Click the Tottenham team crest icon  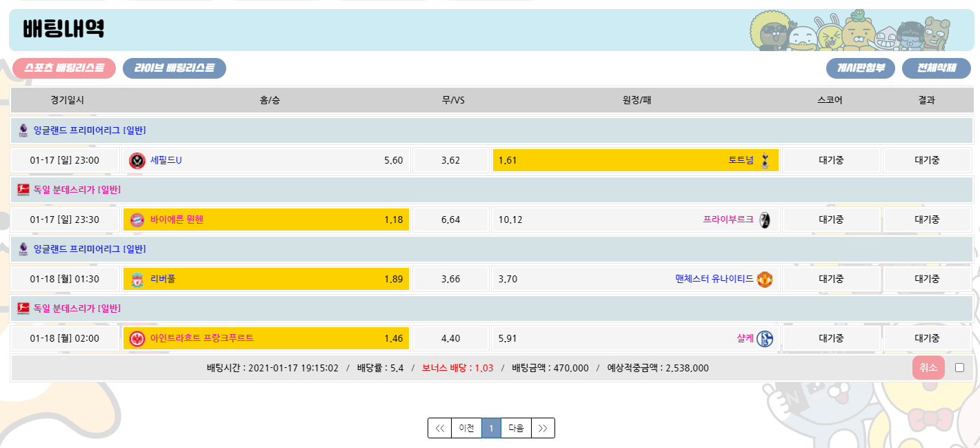764,161
